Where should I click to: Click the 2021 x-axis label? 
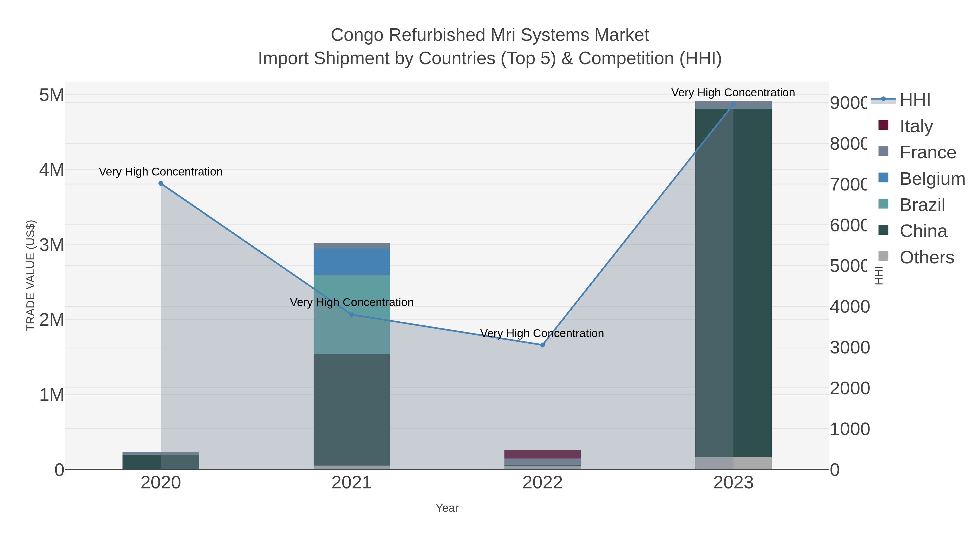[x=351, y=482]
